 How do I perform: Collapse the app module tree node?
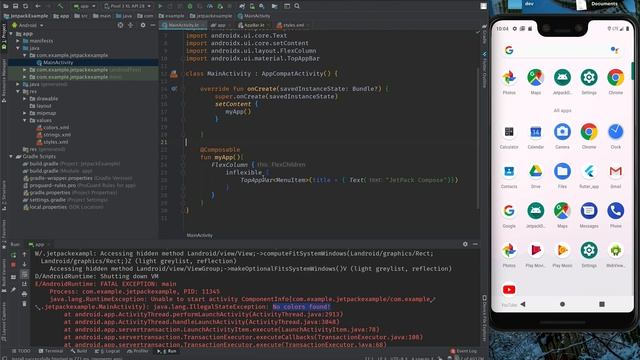tap(11, 34)
